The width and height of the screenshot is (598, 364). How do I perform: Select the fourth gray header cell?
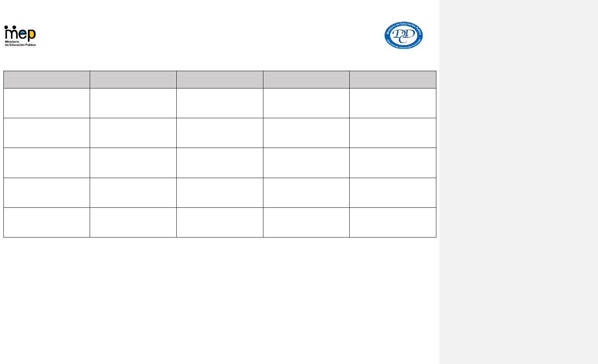click(x=306, y=79)
